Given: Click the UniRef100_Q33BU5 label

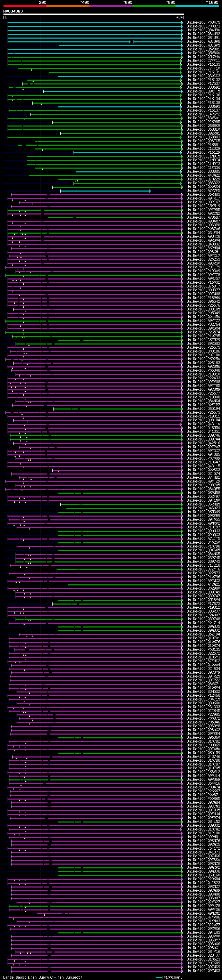Looking at the screenshot, I should 203,172.
